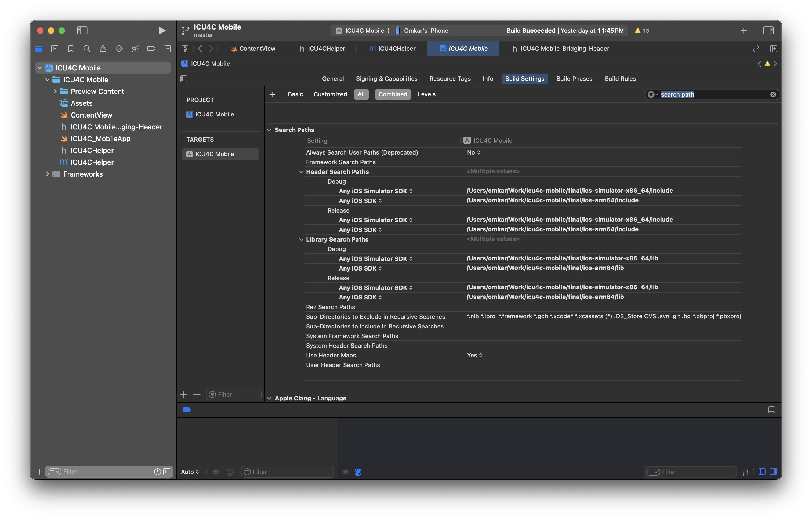Open the Resource Tags tab
Image resolution: width=812 pixels, height=519 pixels.
450,79
